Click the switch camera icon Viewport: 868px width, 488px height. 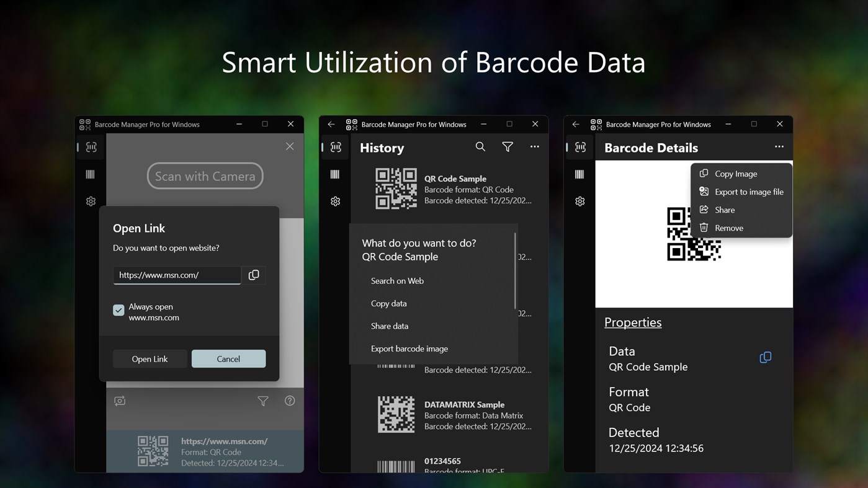(120, 401)
